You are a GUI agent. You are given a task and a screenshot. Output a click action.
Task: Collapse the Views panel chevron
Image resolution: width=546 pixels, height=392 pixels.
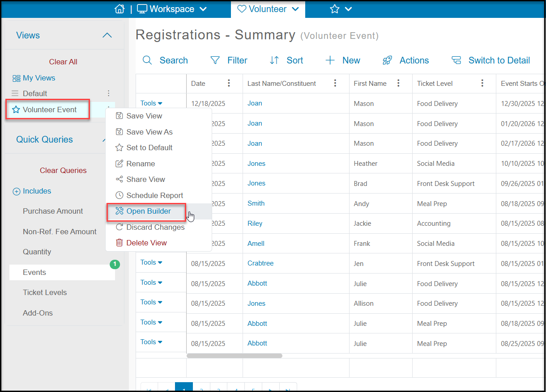click(107, 35)
